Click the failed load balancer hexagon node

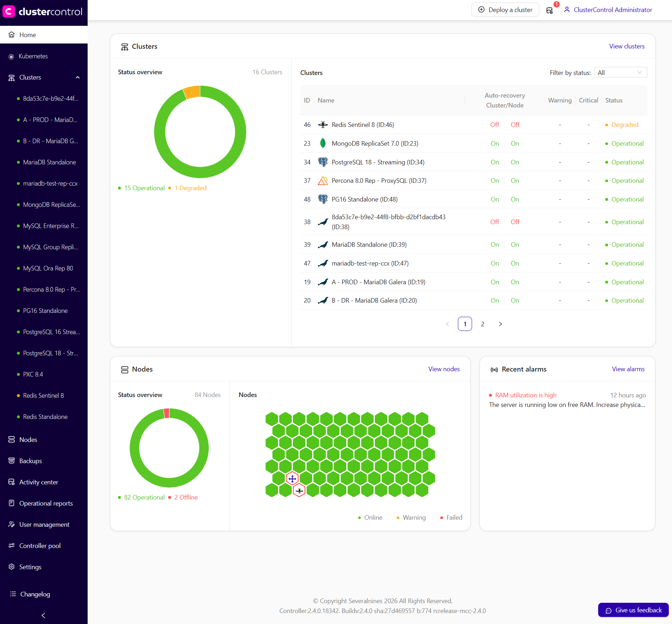click(292, 479)
